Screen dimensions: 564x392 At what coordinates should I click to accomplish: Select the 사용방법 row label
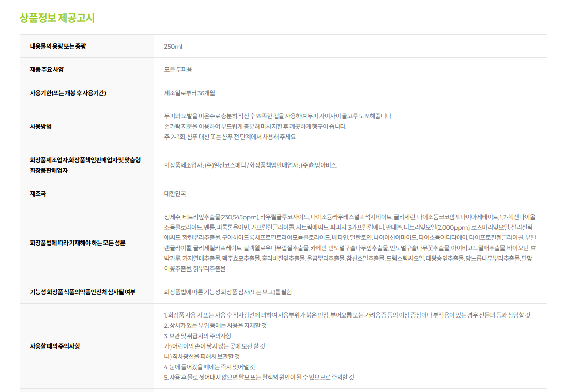(x=41, y=127)
